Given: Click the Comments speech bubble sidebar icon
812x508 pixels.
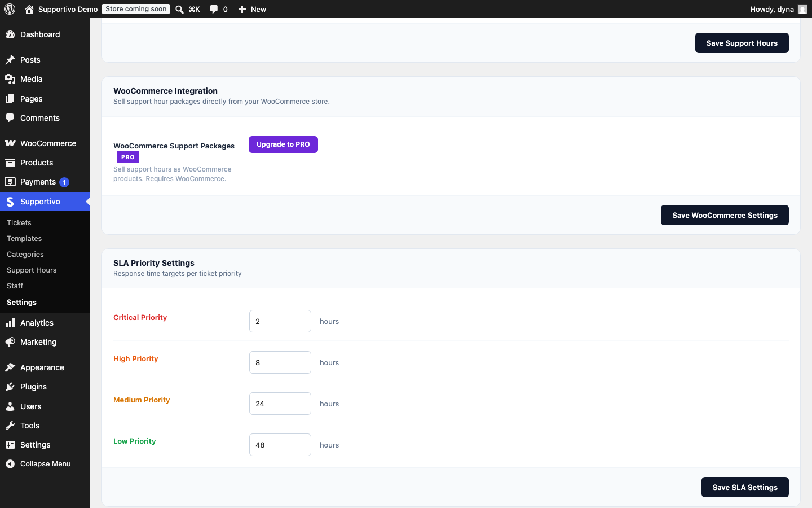Looking at the screenshot, I should (x=10, y=118).
